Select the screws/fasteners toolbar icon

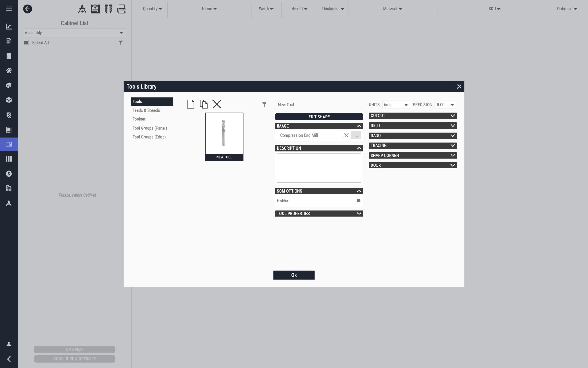pyautogui.click(x=108, y=9)
